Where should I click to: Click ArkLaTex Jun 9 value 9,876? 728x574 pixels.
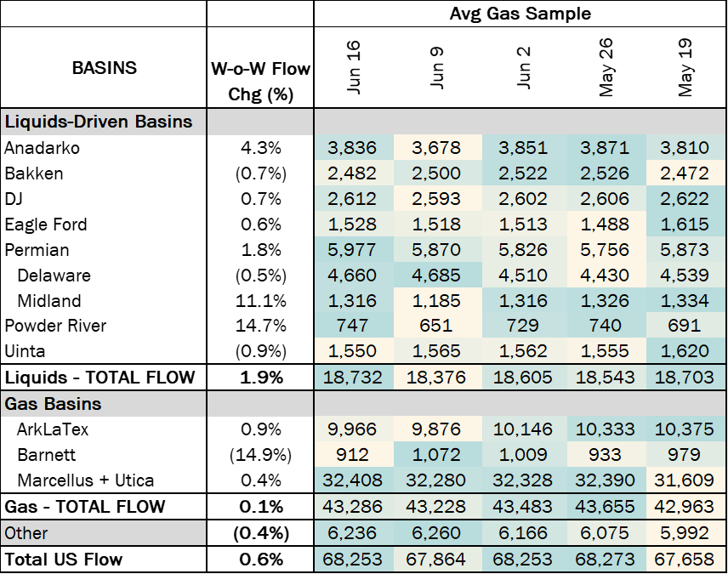[x=436, y=429]
